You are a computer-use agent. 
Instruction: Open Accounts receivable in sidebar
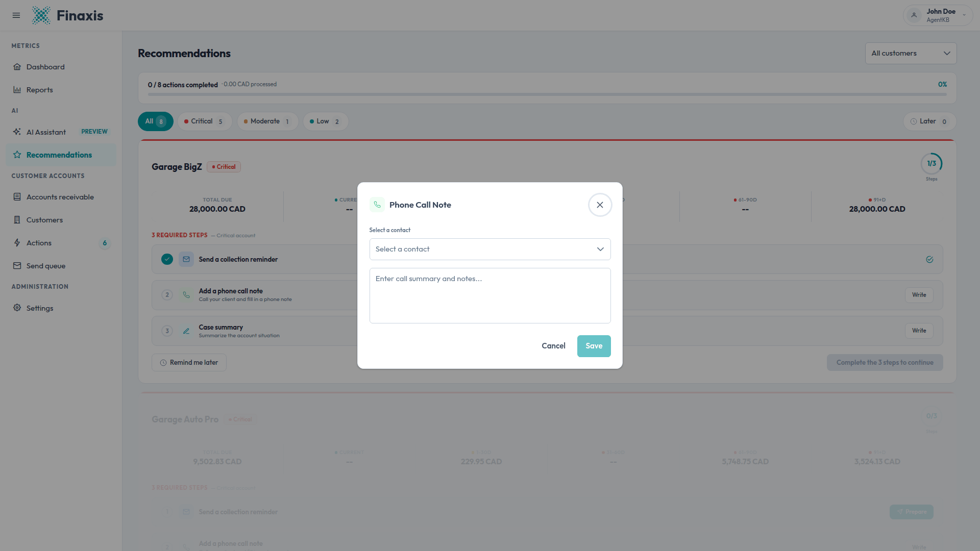[x=61, y=197]
